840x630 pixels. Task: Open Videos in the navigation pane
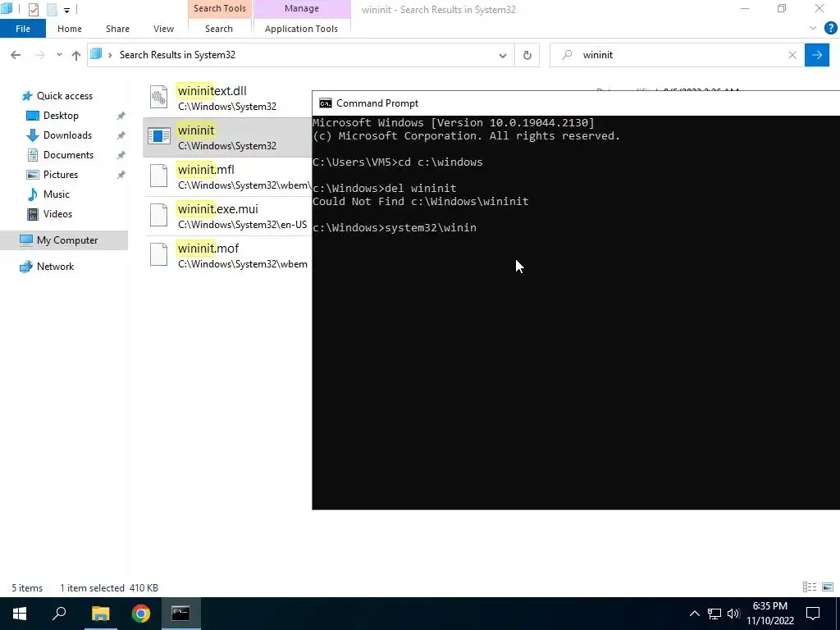[x=57, y=214]
